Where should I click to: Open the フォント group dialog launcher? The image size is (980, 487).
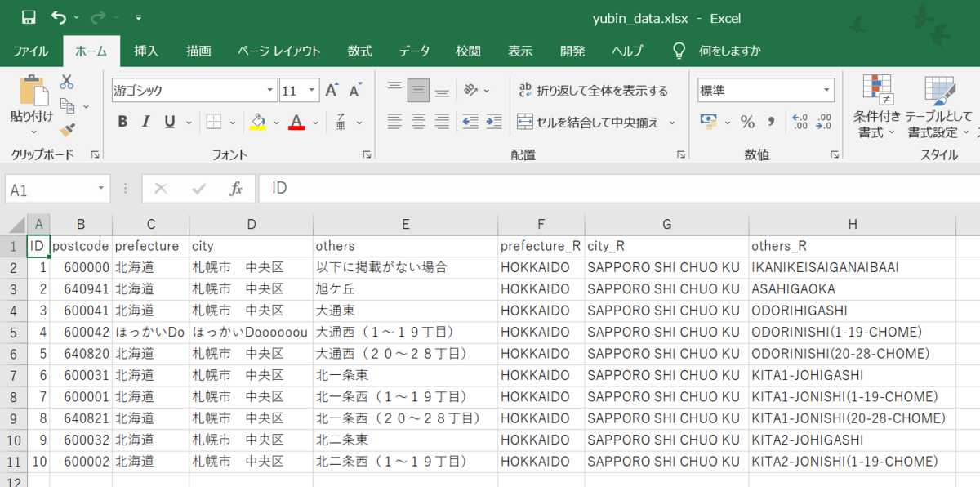(x=366, y=154)
